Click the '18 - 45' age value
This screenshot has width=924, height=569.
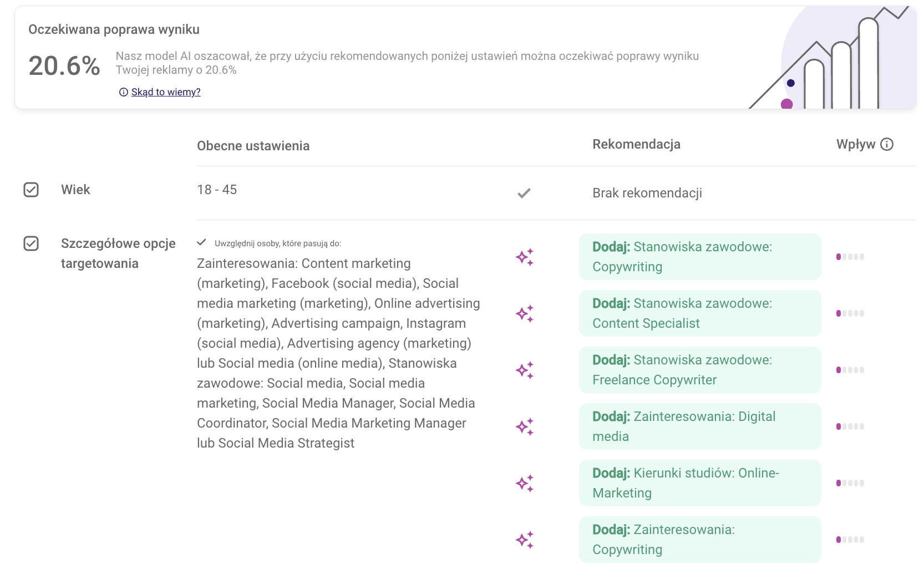click(x=217, y=190)
